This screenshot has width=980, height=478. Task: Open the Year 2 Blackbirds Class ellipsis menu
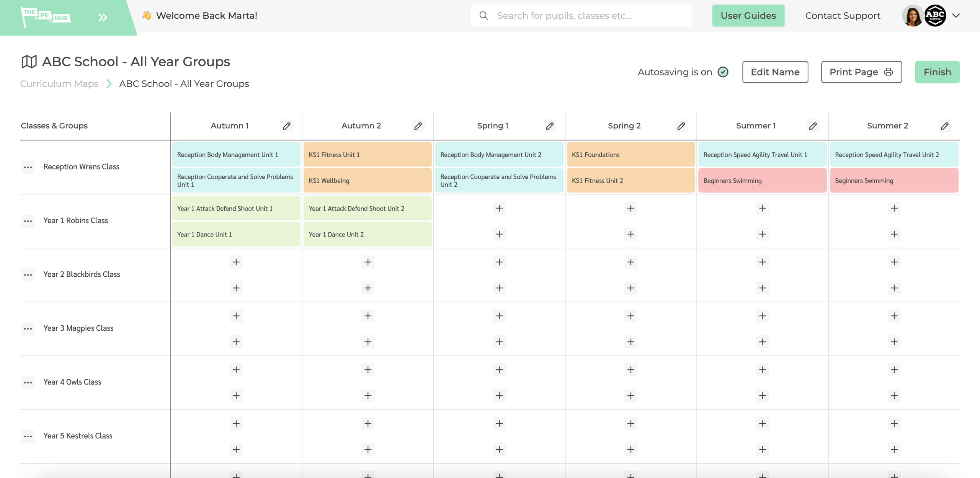28,274
